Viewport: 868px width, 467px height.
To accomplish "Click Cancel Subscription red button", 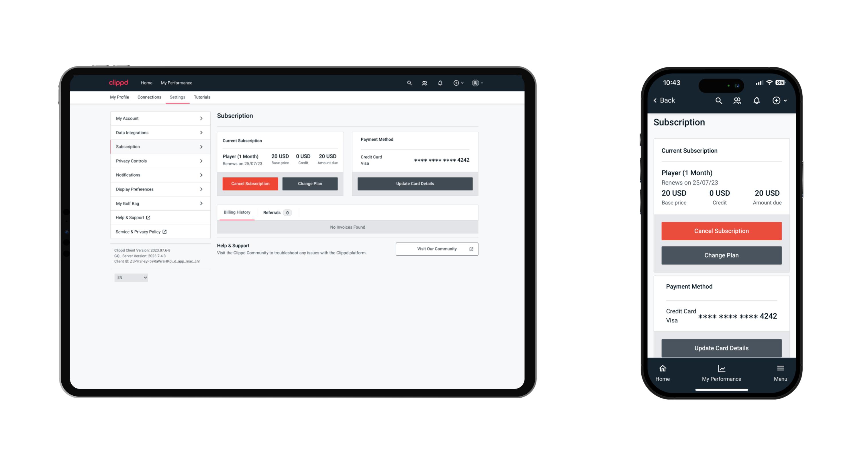I will (x=250, y=183).
